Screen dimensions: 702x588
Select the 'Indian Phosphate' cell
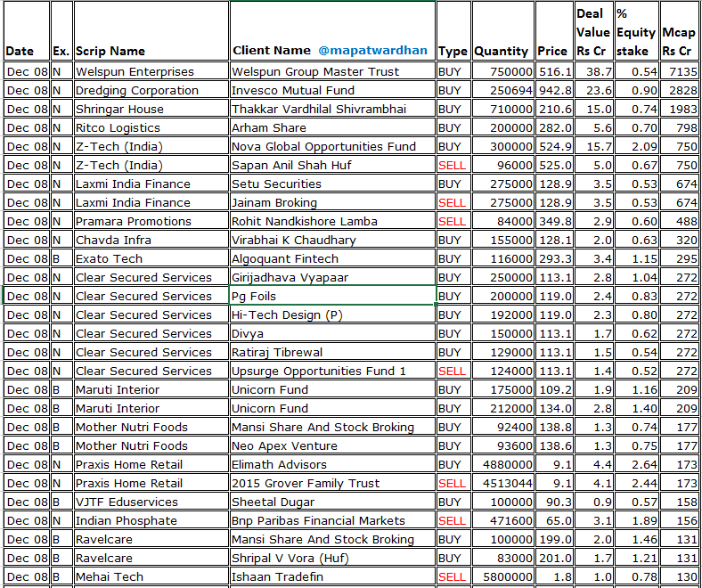[151, 521]
